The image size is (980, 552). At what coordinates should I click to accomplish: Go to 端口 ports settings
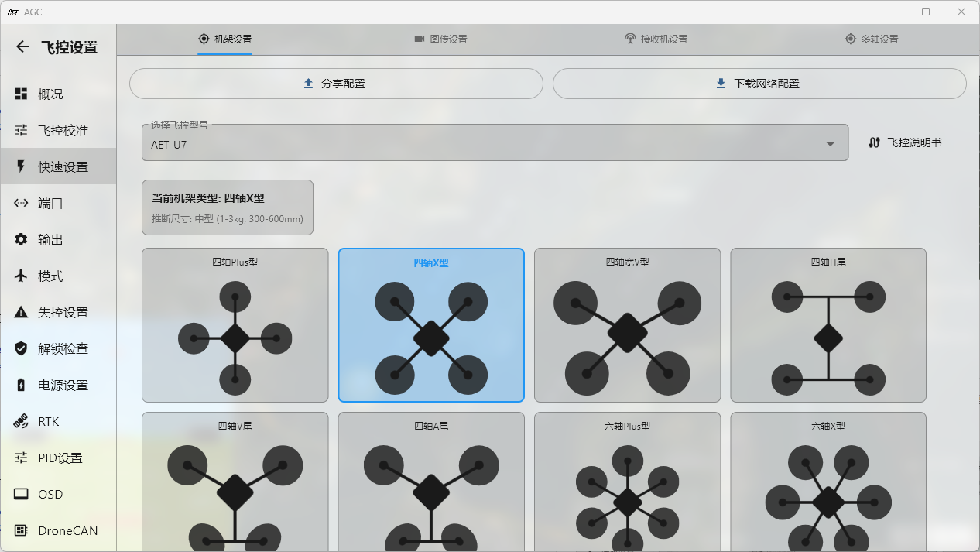[x=50, y=204]
